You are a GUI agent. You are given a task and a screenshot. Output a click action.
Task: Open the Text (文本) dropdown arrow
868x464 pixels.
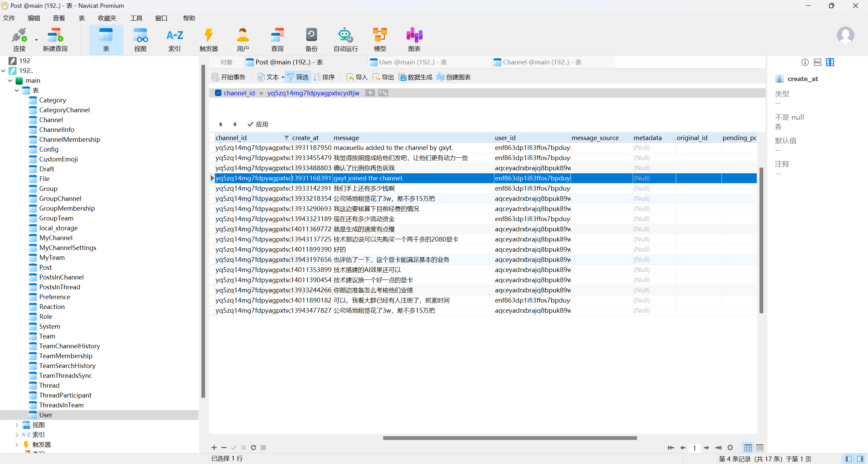tap(283, 77)
